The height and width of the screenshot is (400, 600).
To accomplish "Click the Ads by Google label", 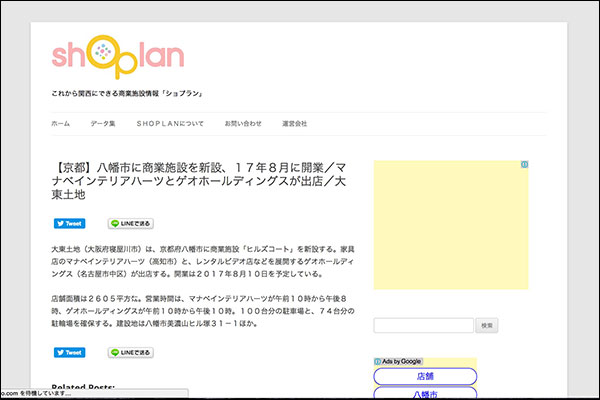I will pos(401,361).
